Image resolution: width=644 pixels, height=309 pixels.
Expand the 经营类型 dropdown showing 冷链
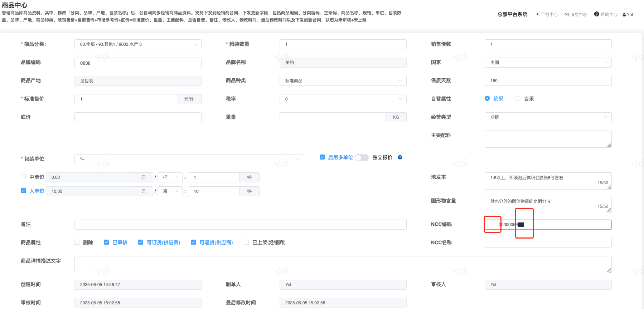(548, 117)
